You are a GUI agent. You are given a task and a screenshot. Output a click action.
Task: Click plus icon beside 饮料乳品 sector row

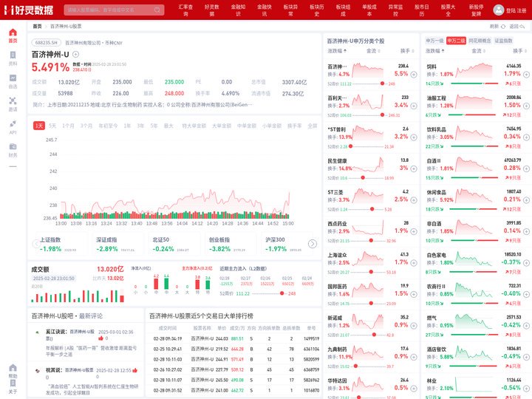click(x=526, y=137)
